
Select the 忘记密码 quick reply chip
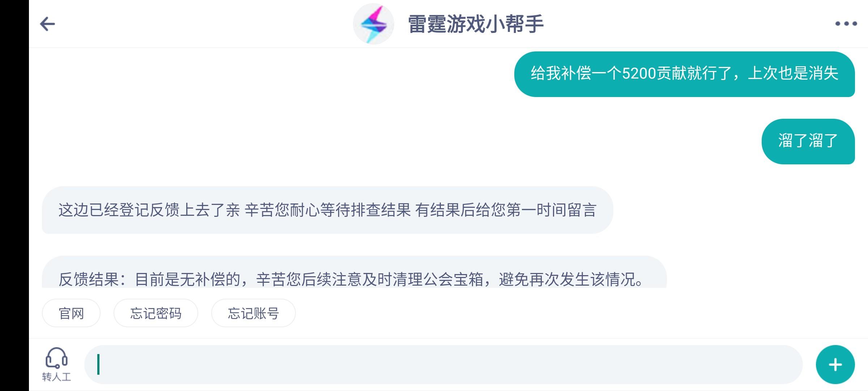(x=156, y=313)
